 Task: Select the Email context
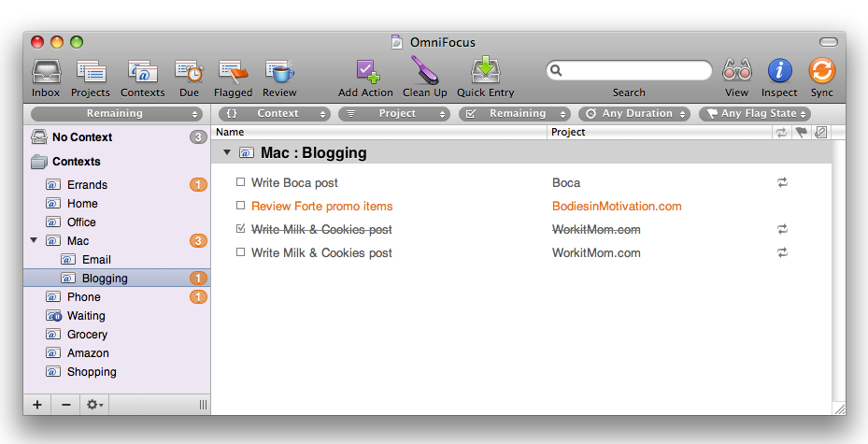coord(117,260)
